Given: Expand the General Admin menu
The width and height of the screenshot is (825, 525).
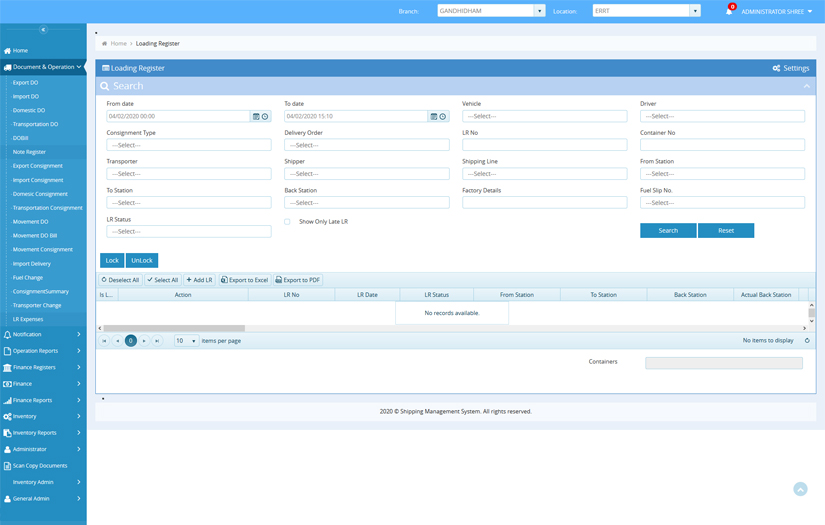Looking at the screenshot, I should click(43, 498).
